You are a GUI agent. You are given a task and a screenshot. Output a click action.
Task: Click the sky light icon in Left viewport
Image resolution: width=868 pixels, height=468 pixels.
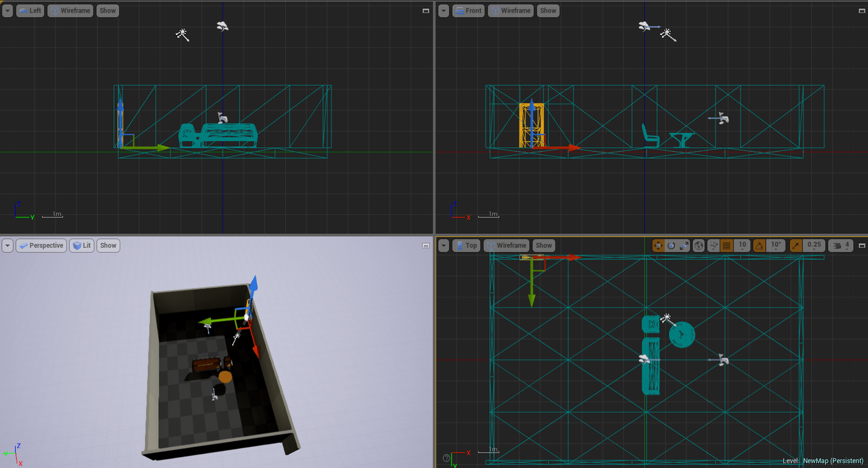223,27
